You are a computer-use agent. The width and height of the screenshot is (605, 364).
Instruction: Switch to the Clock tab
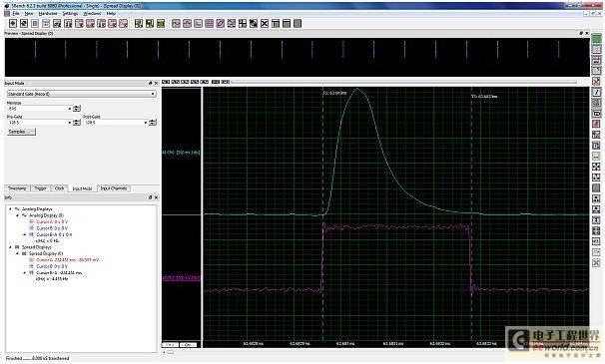[60, 188]
